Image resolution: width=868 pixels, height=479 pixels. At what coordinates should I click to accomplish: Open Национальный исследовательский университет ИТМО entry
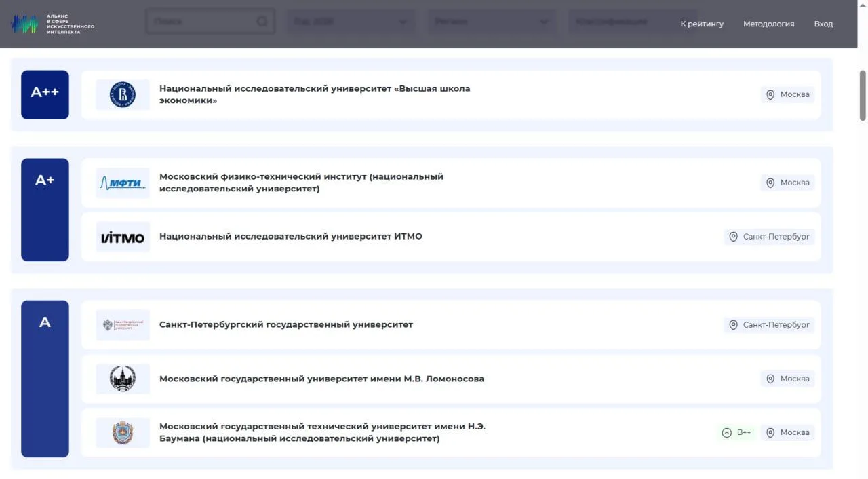[451, 237]
